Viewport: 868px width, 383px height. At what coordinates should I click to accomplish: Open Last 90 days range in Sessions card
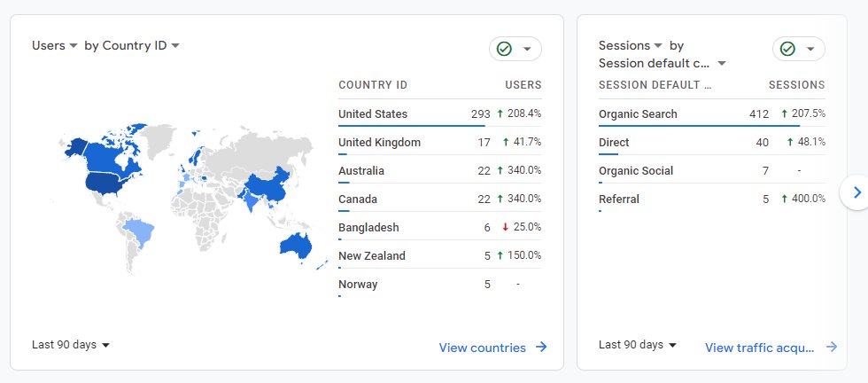point(638,345)
